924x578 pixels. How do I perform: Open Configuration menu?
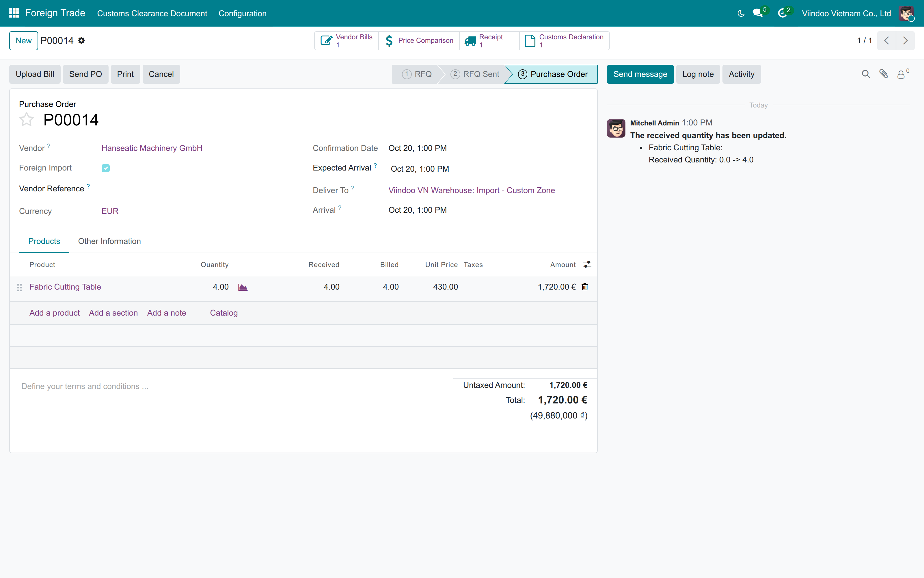(x=243, y=13)
